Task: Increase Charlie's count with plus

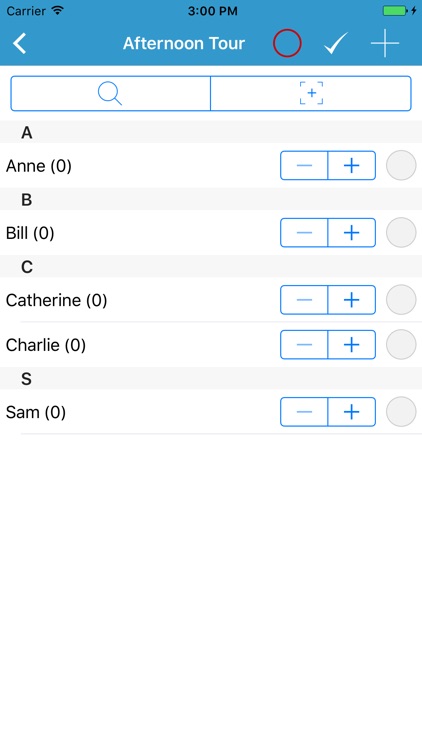Action: pos(352,344)
